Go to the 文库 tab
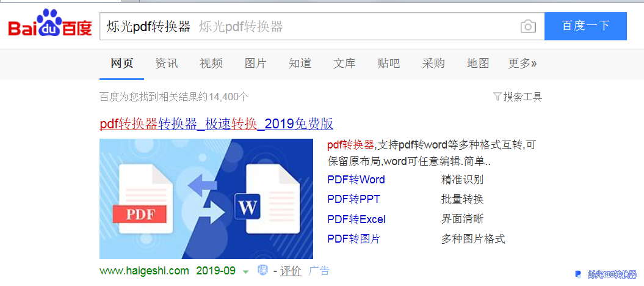This screenshot has height=286, width=644. 344,63
